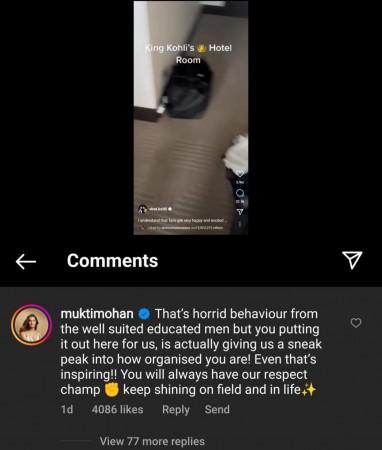This screenshot has width=382, height=450.
Task: Tap the comment bubble icon in the reel
Action: 240,193
